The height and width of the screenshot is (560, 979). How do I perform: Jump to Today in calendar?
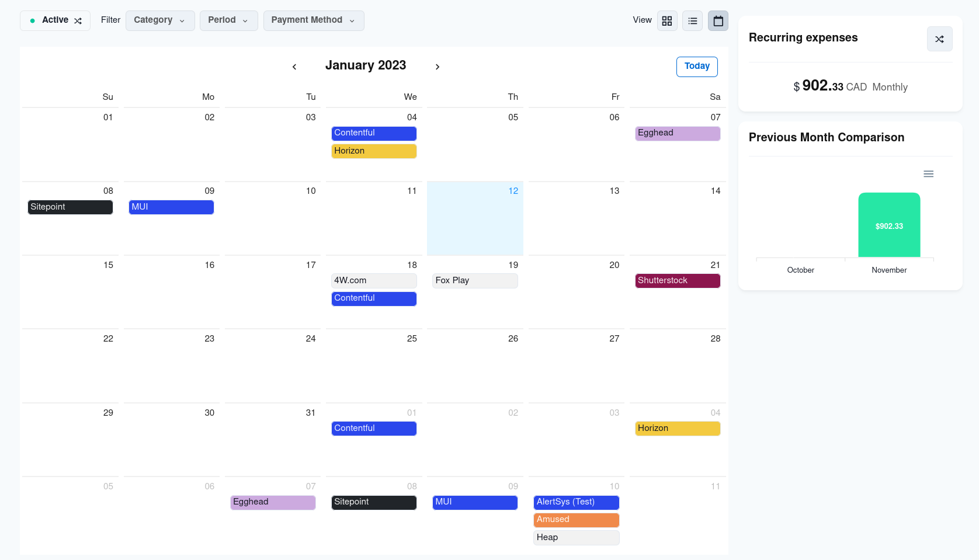coord(697,67)
